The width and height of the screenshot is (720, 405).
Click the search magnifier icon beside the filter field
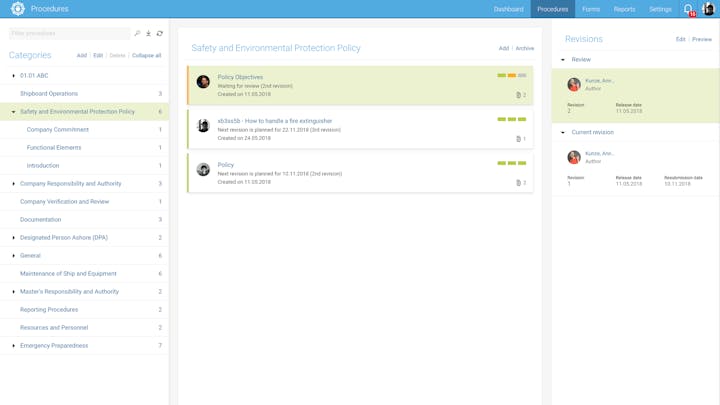[137, 34]
